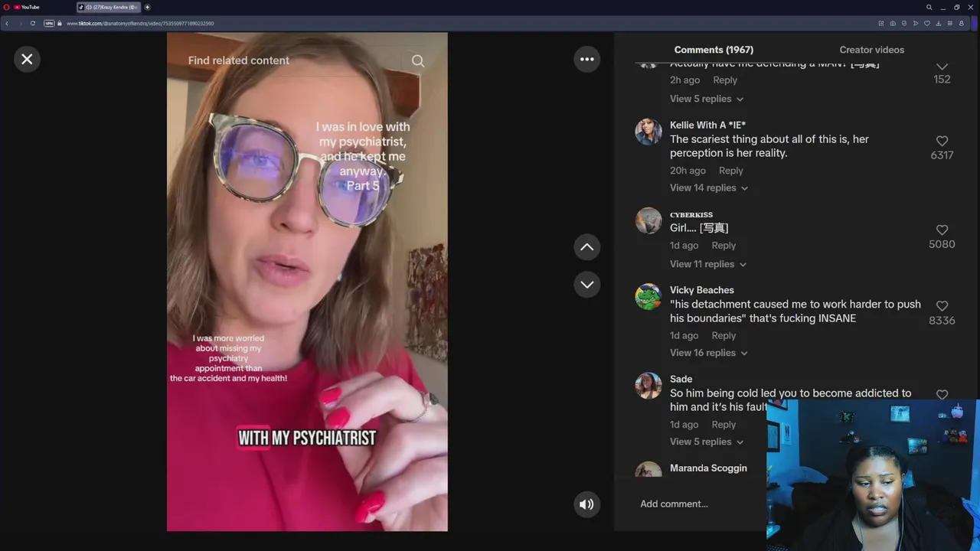
Task: Open Sade profile name
Action: coord(681,379)
